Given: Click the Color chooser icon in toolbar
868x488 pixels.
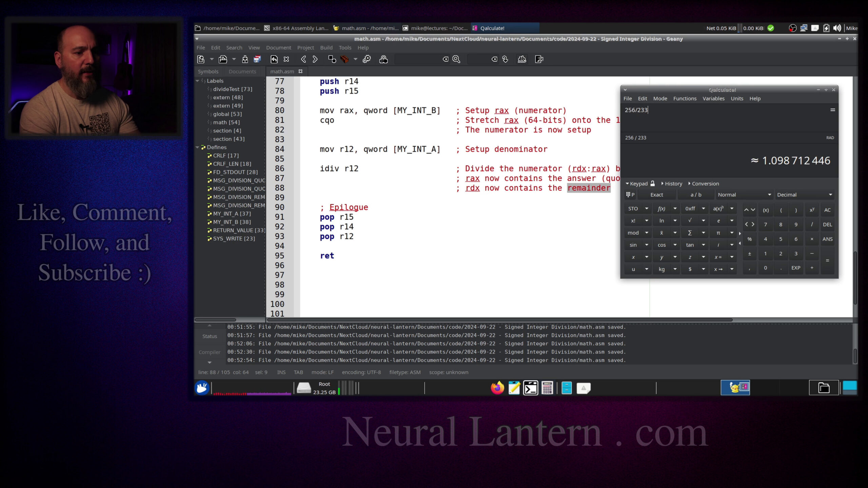Looking at the screenshot, I should (x=383, y=59).
